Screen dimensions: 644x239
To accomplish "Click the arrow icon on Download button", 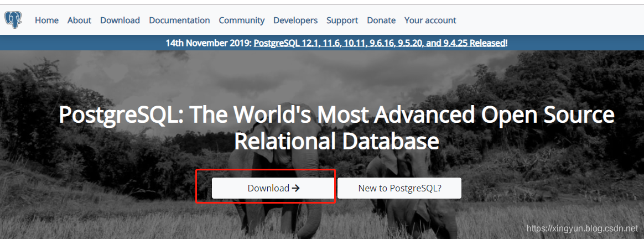I will click(x=295, y=188).
